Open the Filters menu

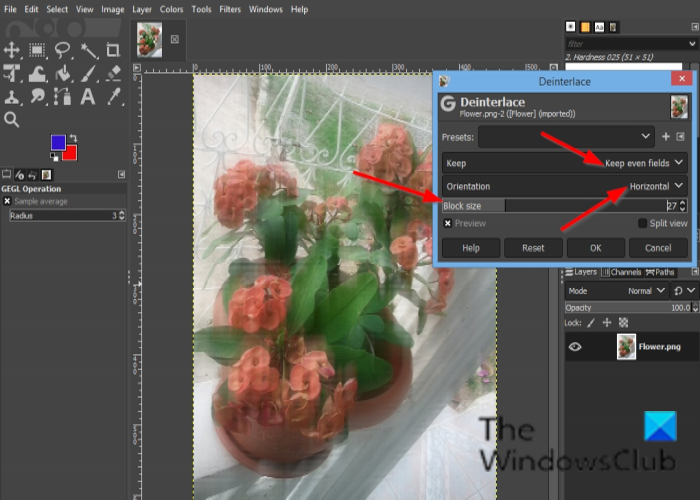click(230, 9)
